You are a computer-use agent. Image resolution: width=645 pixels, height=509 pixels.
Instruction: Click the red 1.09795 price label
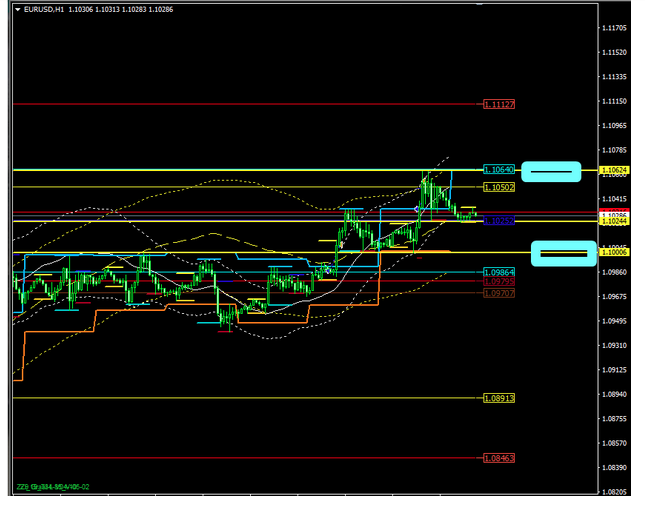[x=498, y=282]
